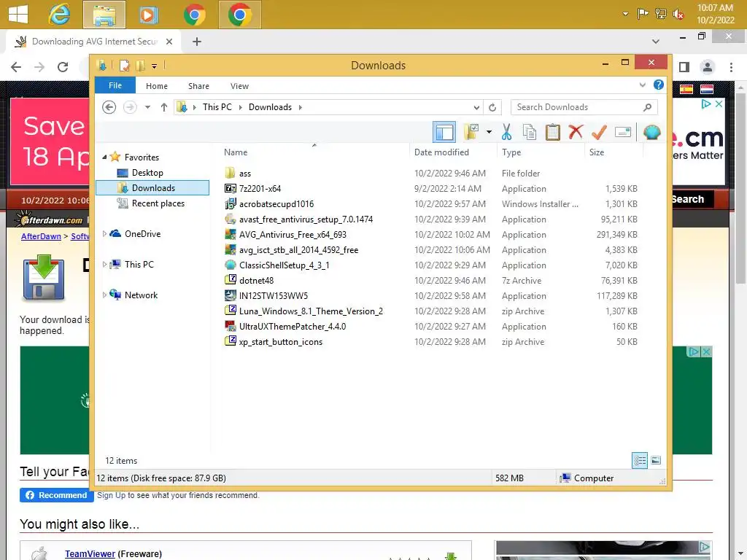Select xp_start_button_icons zip file
Screen dimensions: 747x560
(281, 342)
